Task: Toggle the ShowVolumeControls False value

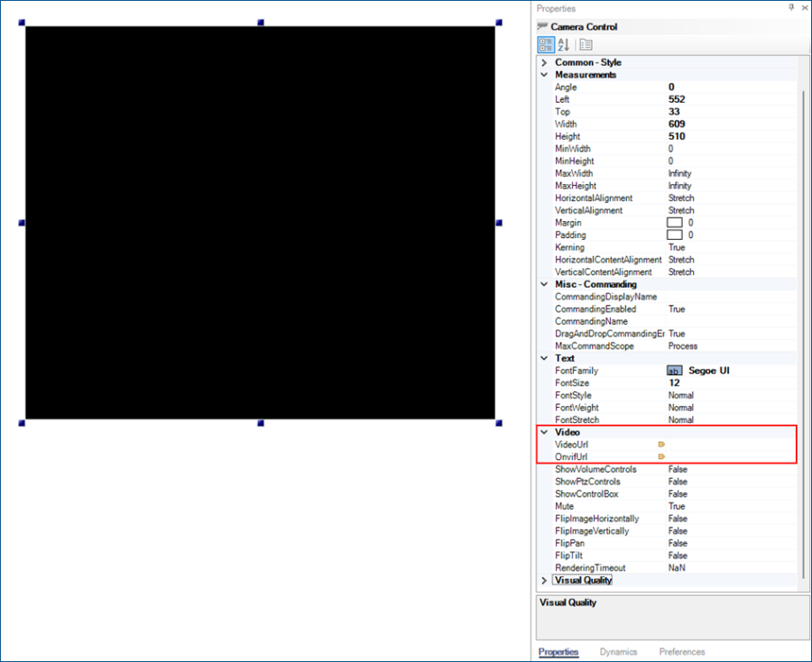Action: click(x=731, y=470)
